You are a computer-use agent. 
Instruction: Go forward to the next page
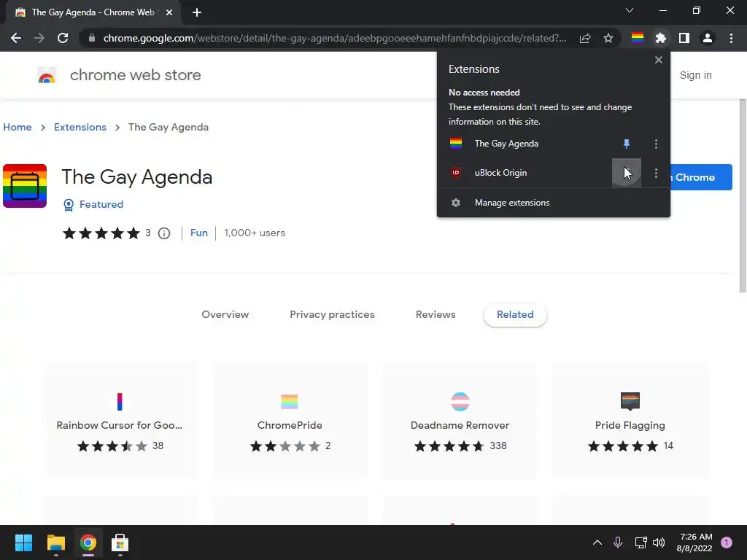39,38
